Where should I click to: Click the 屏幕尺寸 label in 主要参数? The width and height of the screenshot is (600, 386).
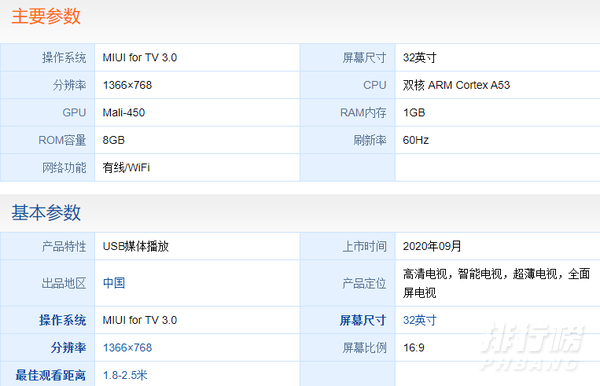[364, 58]
